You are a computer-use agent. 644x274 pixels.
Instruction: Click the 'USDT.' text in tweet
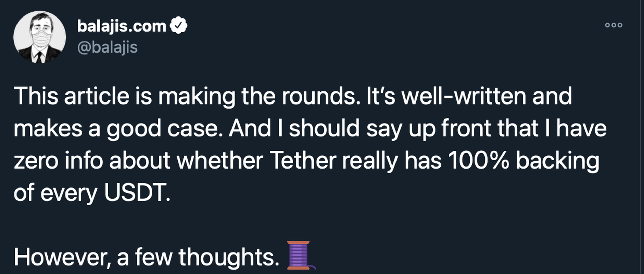[x=137, y=192]
